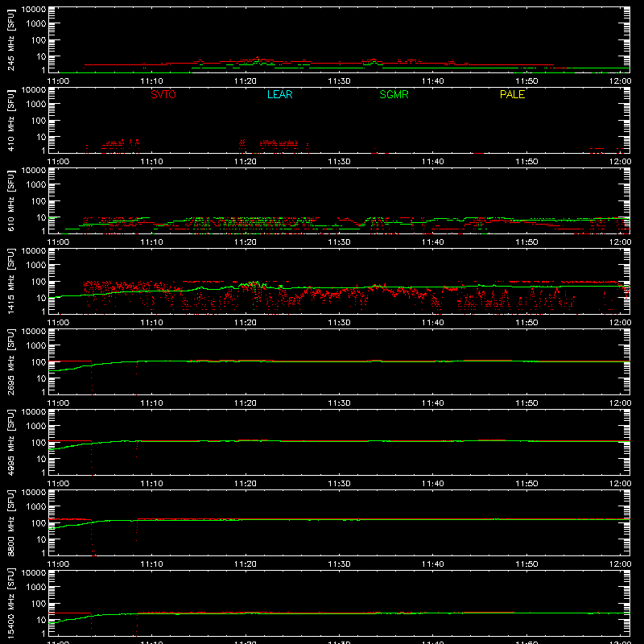Click 11:20 tick label under 245 MHz plot
The height and width of the screenshot is (644, 644).
(x=246, y=81)
